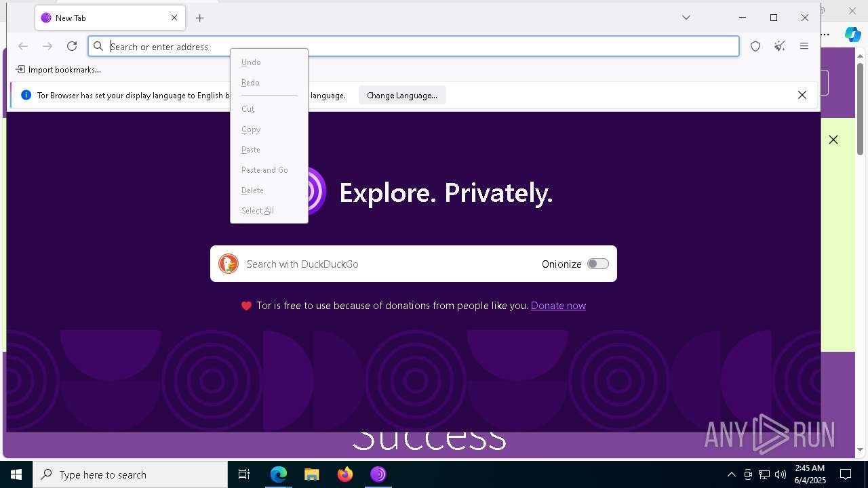868x488 pixels.
Task: Show hidden system tray icons
Action: (x=731, y=474)
